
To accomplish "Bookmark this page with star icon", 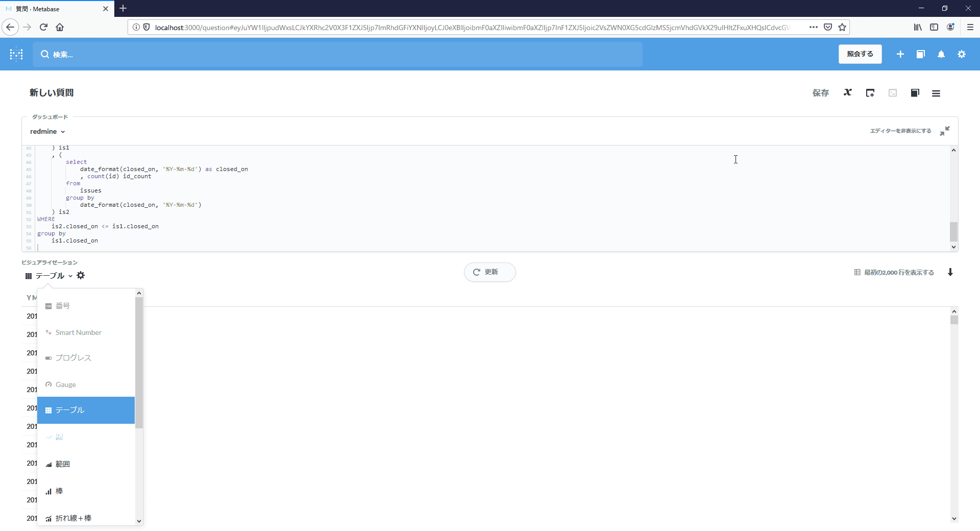I will (842, 27).
